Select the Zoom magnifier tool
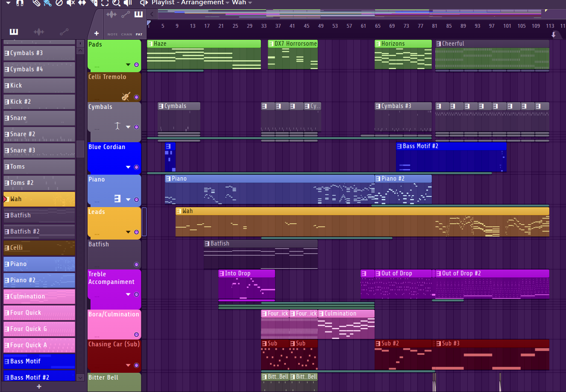Image resolution: width=566 pixels, height=392 pixels. (x=116, y=3)
